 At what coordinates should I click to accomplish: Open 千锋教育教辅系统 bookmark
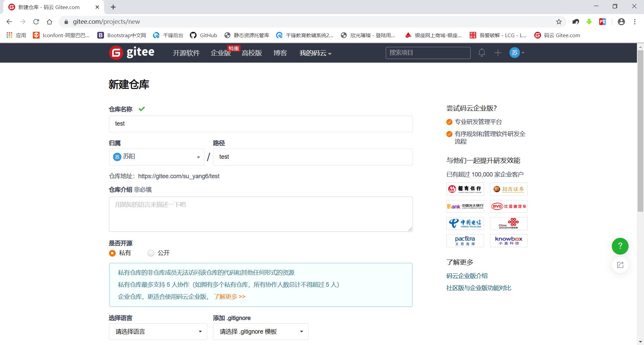pos(305,35)
